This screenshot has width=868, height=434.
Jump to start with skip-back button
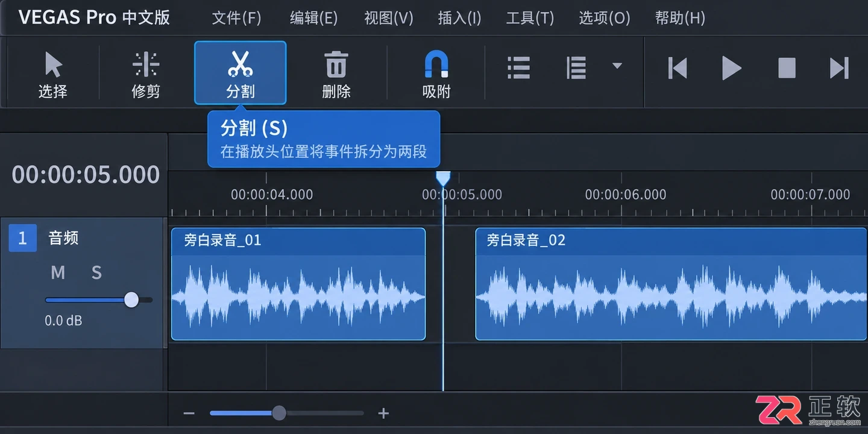[x=678, y=68]
